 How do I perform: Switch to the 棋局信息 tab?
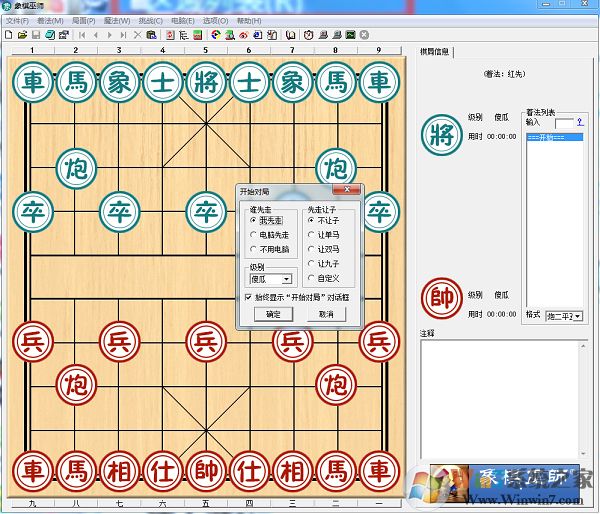[435, 52]
